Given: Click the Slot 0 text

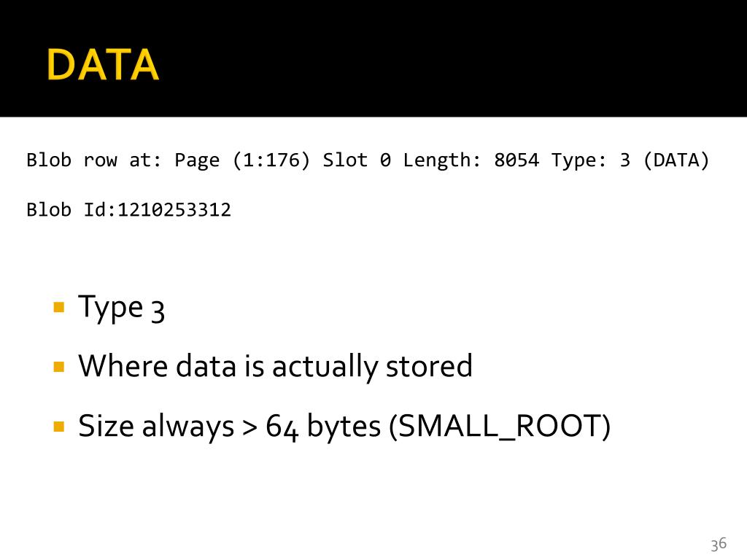Looking at the screenshot, I should point(357,160).
